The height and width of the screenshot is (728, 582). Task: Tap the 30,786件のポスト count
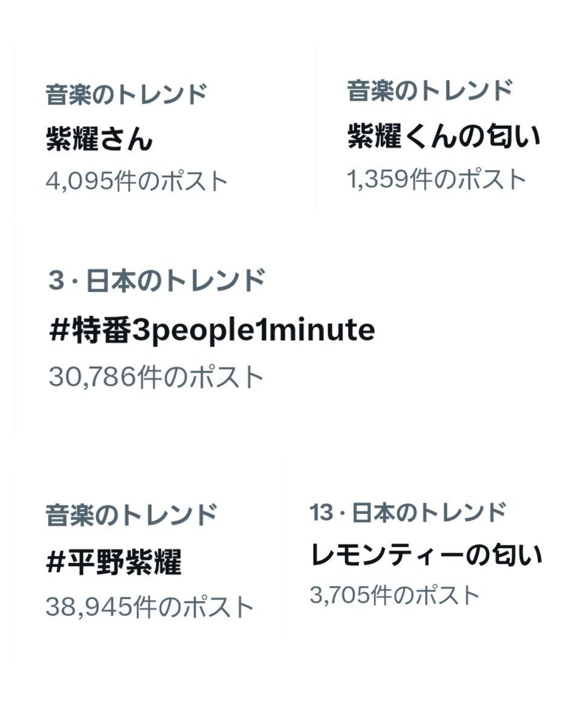(156, 377)
